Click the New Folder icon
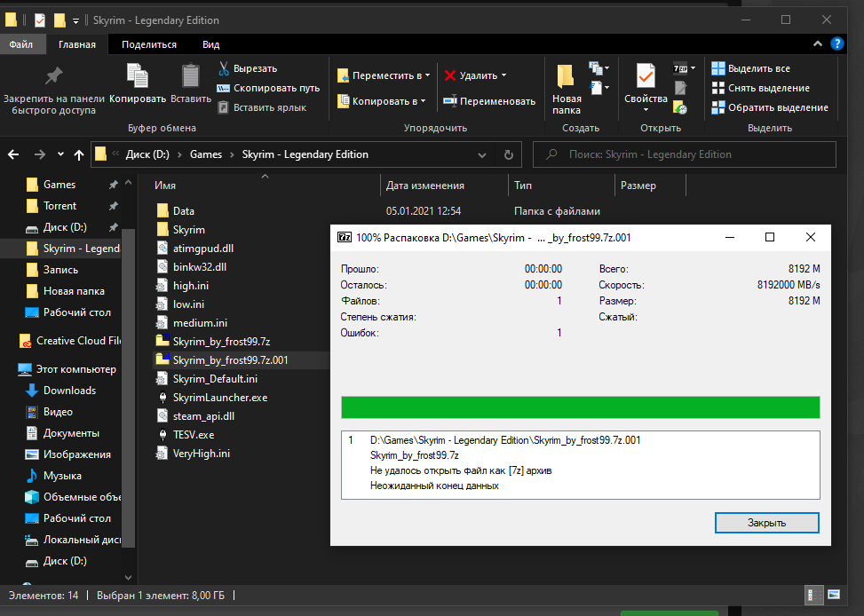 (x=566, y=77)
